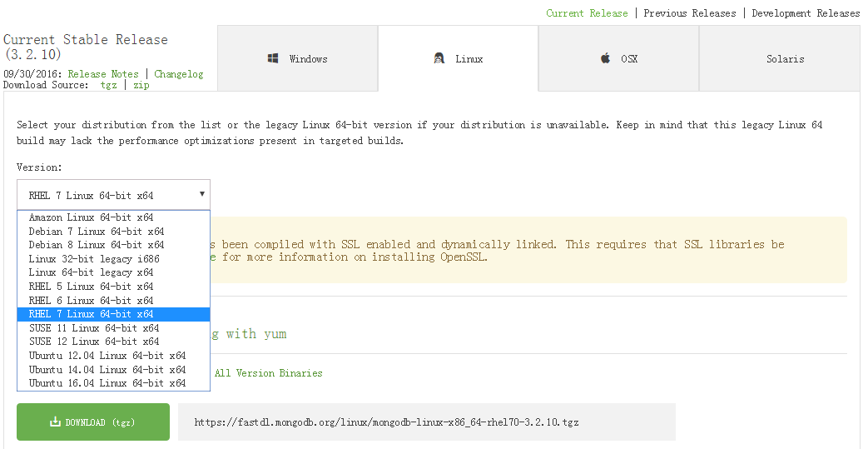This screenshot has width=868, height=449.
Task: Download source as tgz
Action: tap(108, 85)
